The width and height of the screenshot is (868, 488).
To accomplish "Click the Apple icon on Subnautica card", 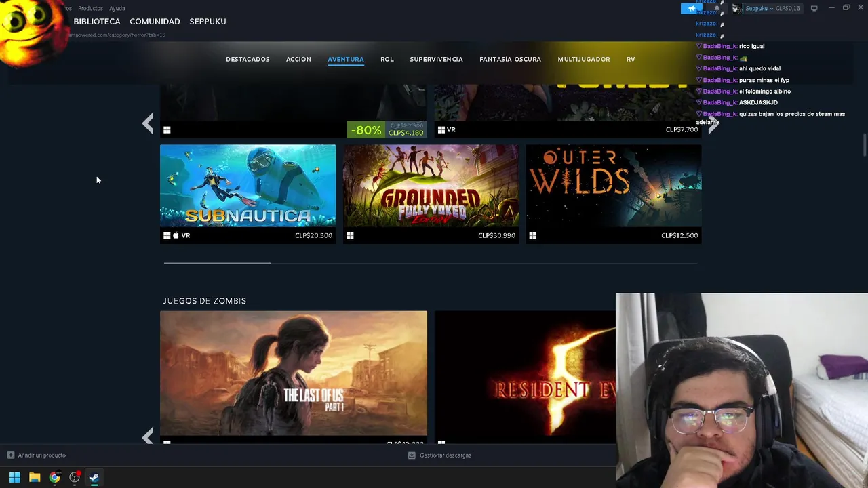I will [176, 235].
